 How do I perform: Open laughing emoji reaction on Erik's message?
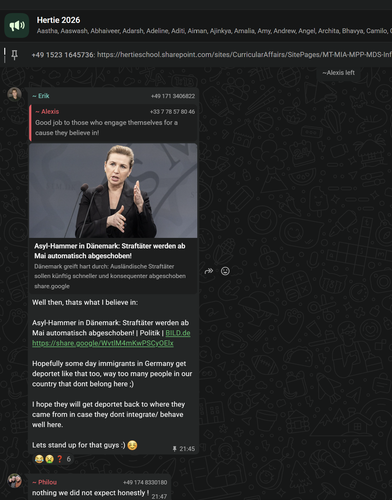tap(39, 459)
